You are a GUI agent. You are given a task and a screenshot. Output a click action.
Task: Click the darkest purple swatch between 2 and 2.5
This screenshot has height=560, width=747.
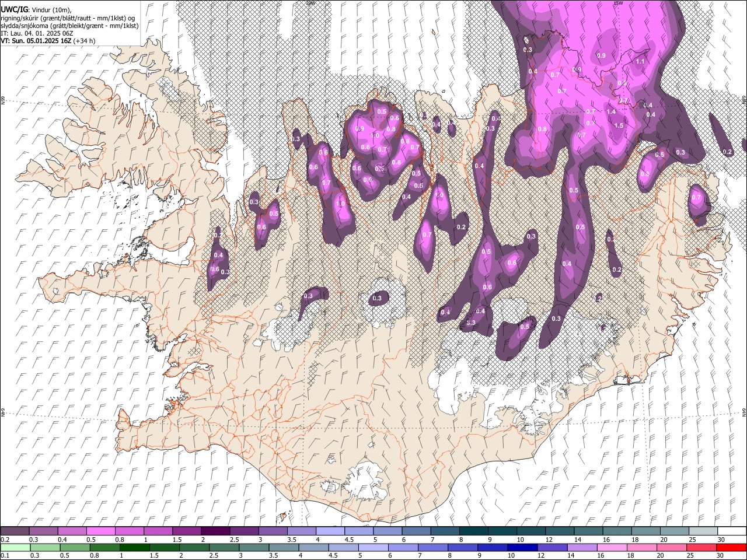216,531
